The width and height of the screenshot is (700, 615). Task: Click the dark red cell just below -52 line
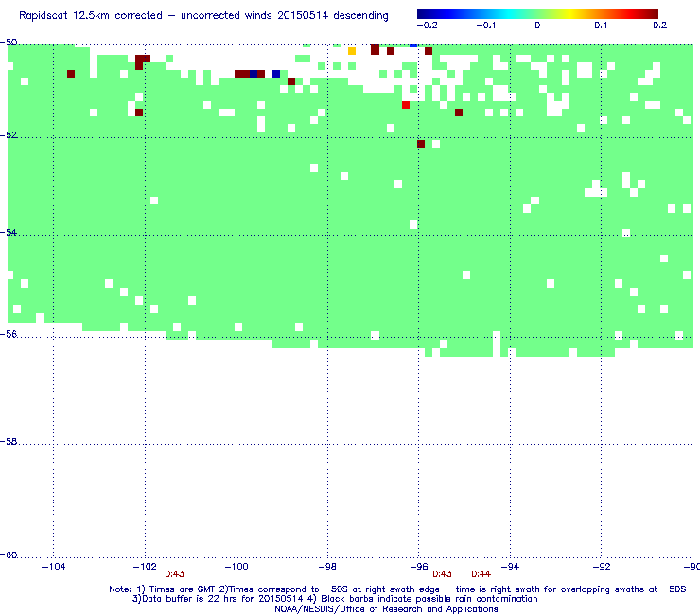coord(421,144)
